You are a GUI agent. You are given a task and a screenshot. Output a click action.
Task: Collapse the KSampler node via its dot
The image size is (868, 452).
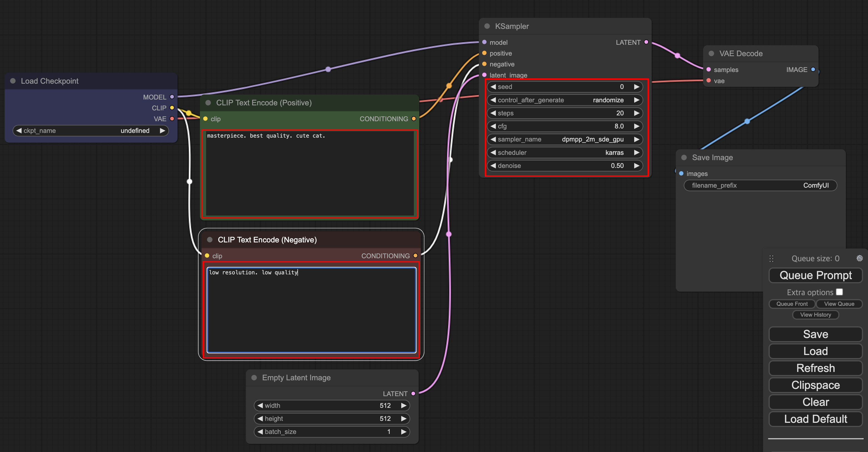pyautogui.click(x=487, y=26)
